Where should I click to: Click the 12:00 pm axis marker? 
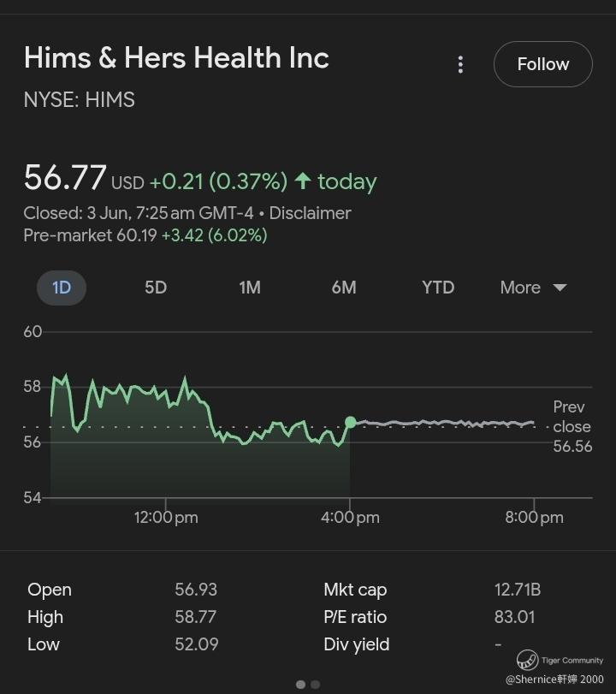coord(166,517)
